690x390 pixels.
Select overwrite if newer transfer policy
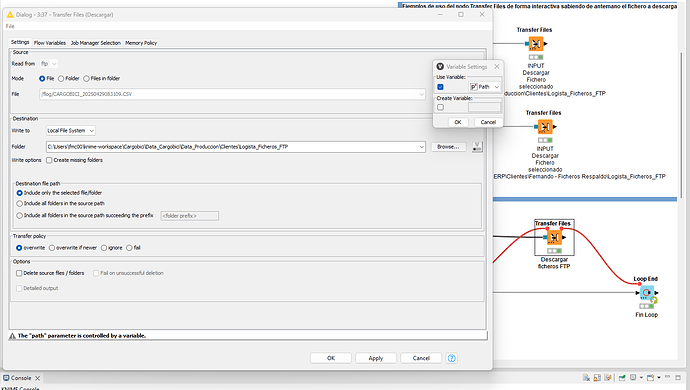click(x=52, y=248)
